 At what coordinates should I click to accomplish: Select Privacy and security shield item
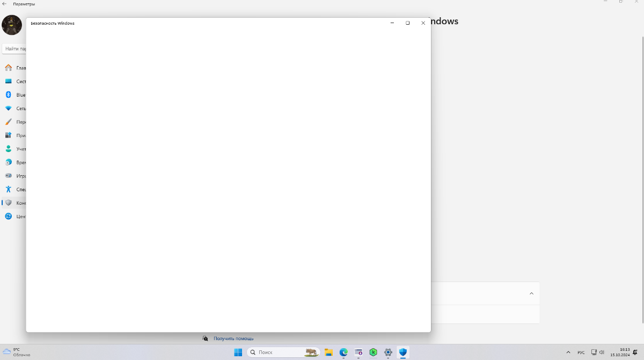point(9,203)
